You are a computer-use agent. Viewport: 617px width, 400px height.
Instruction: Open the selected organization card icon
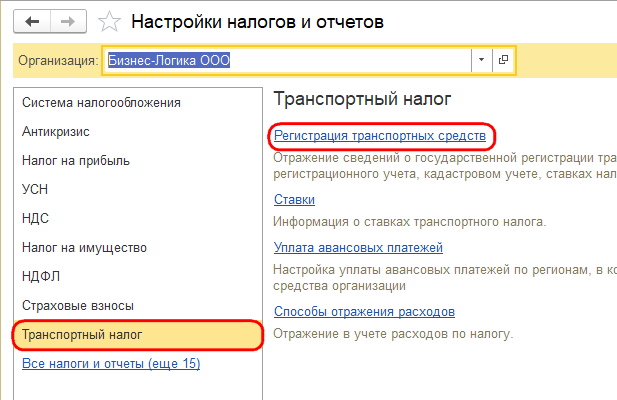503,60
